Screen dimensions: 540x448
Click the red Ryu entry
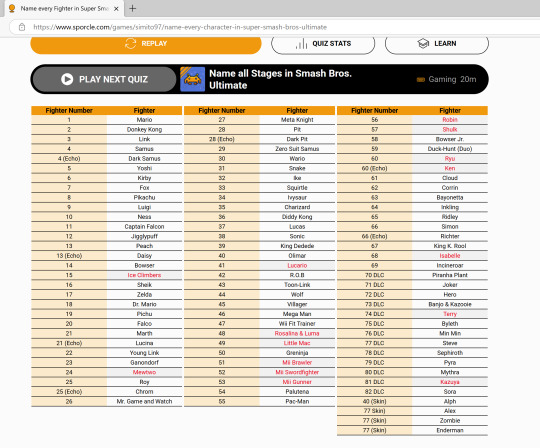(x=450, y=159)
